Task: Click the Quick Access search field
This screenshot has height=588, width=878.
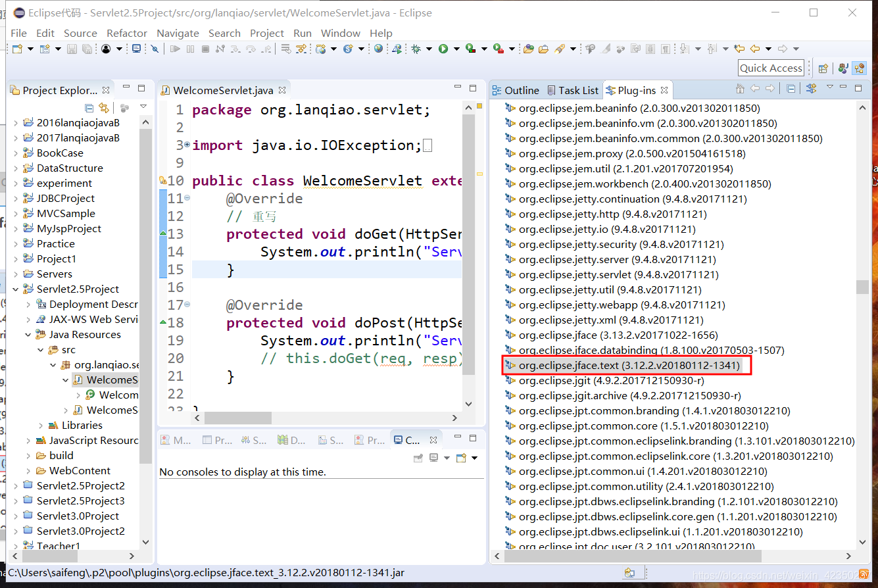Action: [771, 68]
